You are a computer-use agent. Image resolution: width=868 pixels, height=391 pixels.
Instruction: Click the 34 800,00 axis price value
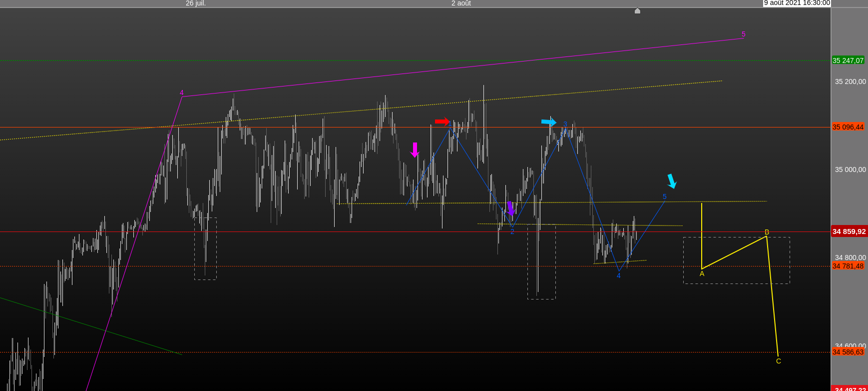[x=851, y=257]
